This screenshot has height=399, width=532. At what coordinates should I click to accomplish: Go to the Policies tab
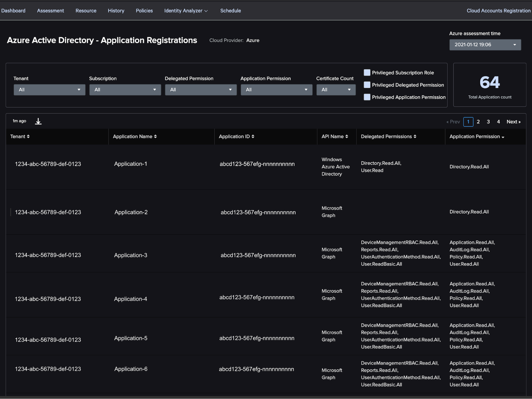tap(144, 11)
